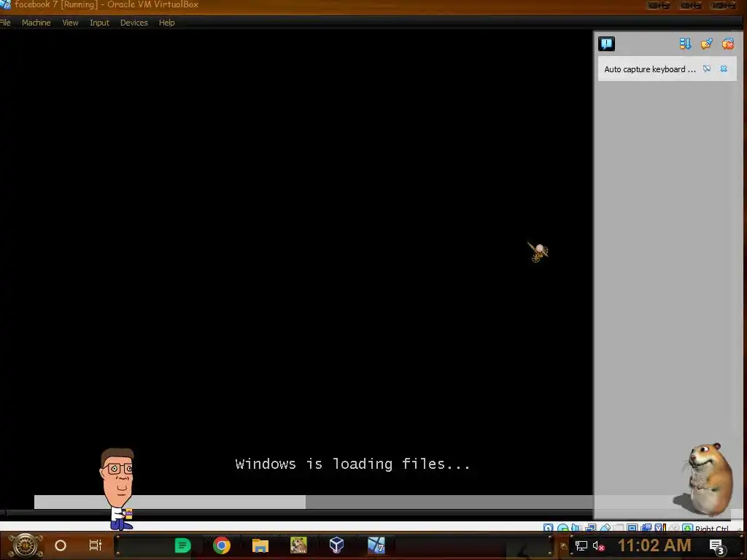Show hidden tray icons rivet button
The height and width of the screenshot is (560, 747).
[564, 546]
